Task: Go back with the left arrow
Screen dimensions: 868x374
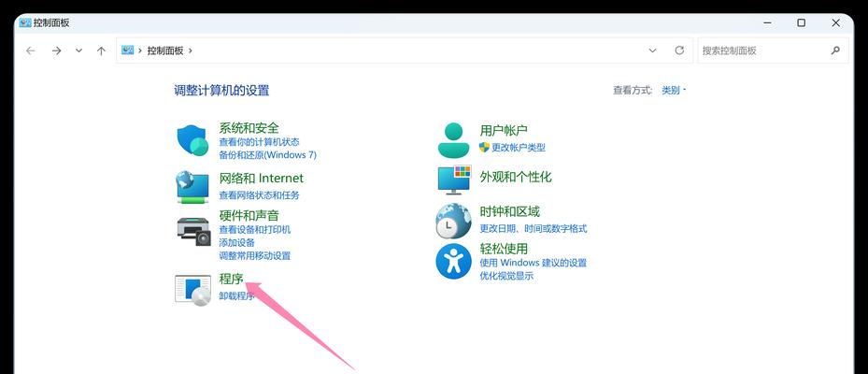Action: 31,50
